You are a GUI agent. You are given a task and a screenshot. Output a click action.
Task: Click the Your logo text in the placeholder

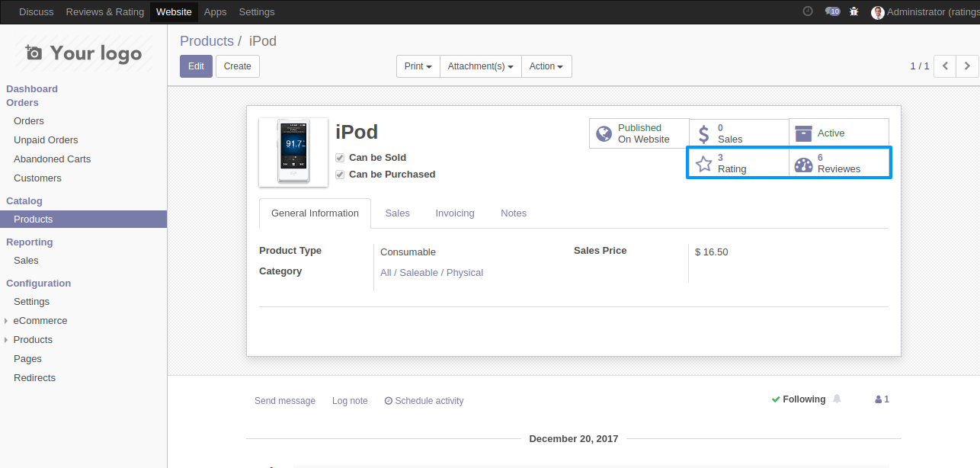(96, 53)
